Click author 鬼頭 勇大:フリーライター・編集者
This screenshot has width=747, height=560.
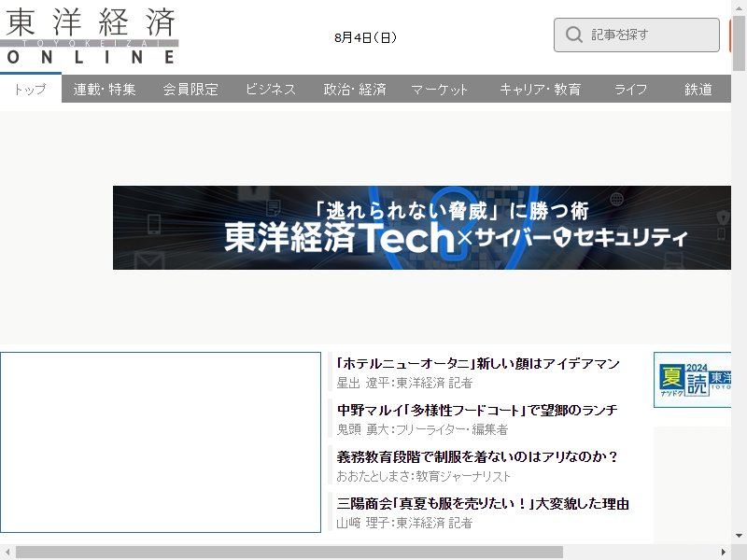(x=422, y=429)
